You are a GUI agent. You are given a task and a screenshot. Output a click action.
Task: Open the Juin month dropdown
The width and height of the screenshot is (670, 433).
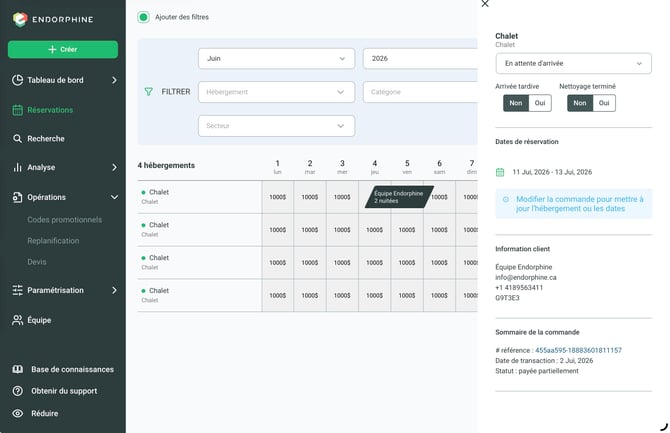[x=276, y=59]
